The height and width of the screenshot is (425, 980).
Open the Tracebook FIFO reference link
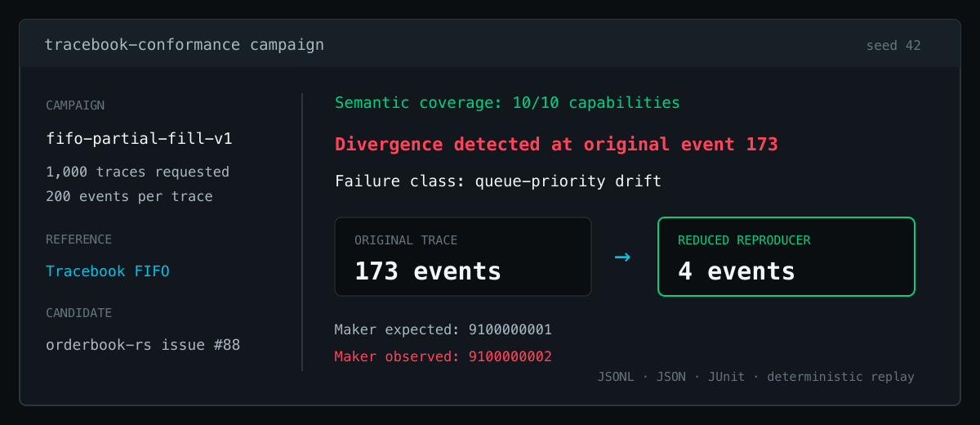click(108, 271)
